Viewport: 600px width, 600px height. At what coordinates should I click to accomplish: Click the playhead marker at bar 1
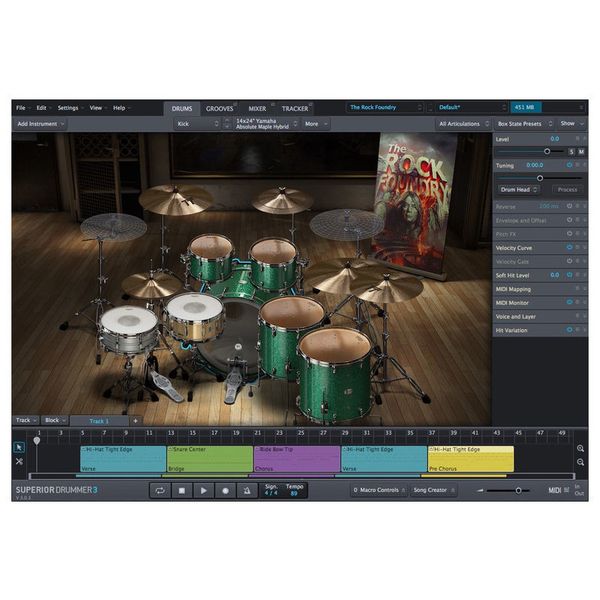click(x=37, y=441)
